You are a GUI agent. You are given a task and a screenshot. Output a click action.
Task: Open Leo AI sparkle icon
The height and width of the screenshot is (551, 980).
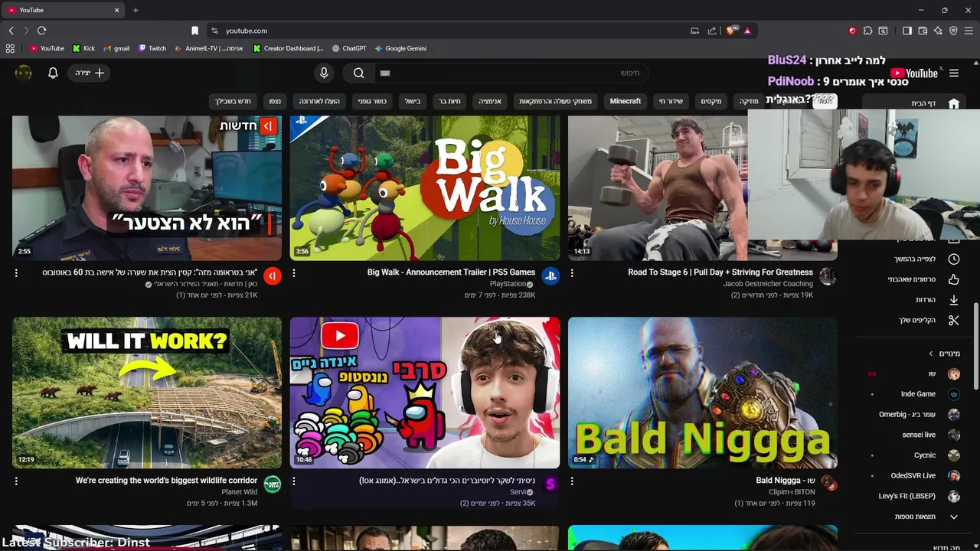coord(938,31)
